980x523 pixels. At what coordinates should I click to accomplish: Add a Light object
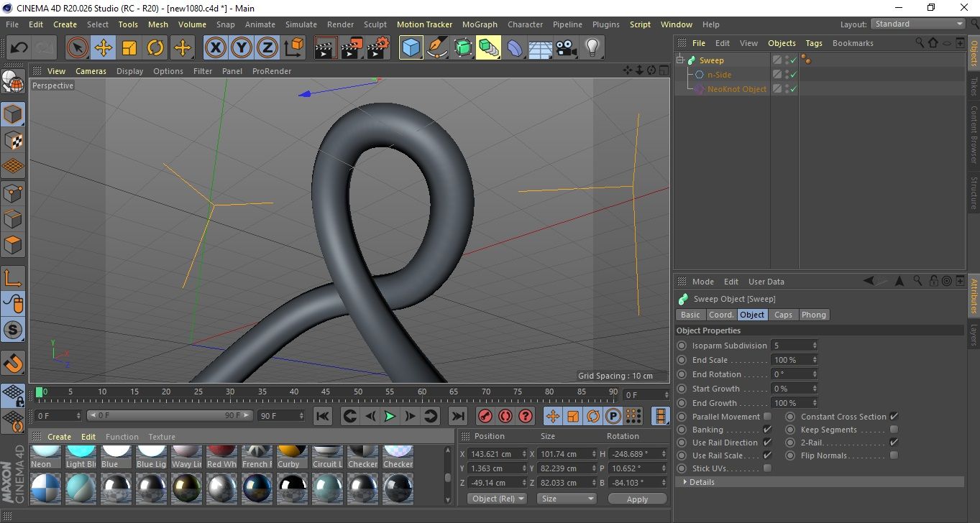point(592,48)
